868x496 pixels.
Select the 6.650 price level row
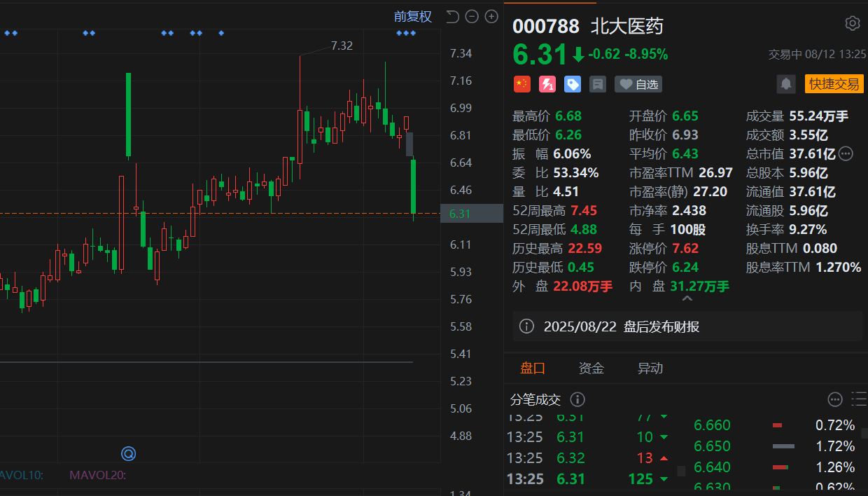pos(774,446)
